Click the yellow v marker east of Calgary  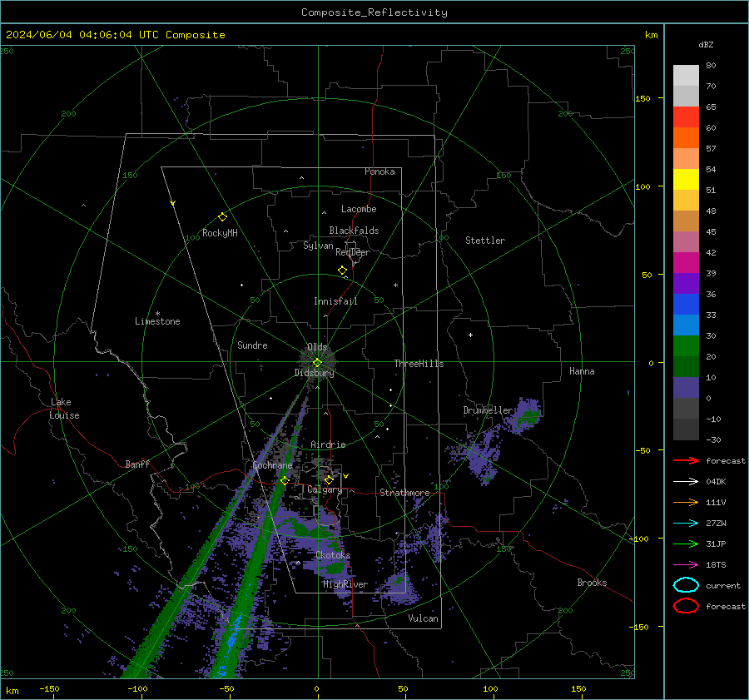tap(346, 476)
